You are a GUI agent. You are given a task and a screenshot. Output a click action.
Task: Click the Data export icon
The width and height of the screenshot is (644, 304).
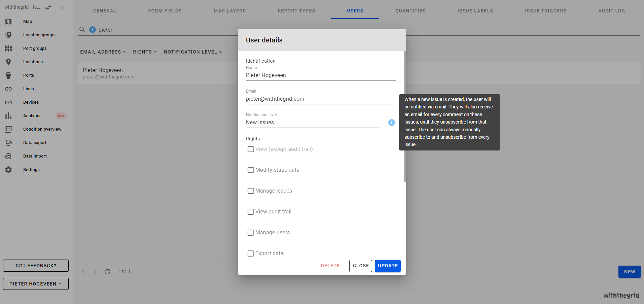coord(8,143)
